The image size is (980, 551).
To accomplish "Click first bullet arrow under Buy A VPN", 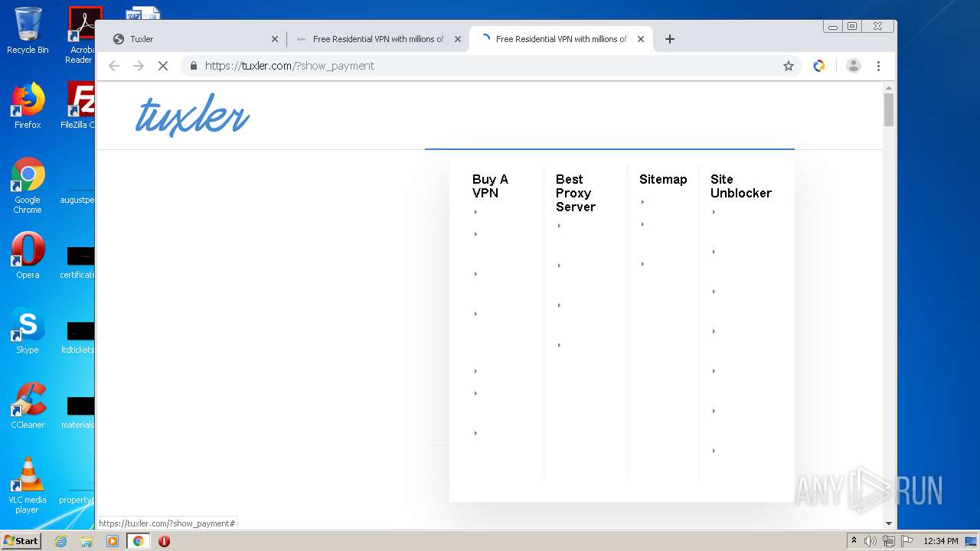I will (475, 212).
